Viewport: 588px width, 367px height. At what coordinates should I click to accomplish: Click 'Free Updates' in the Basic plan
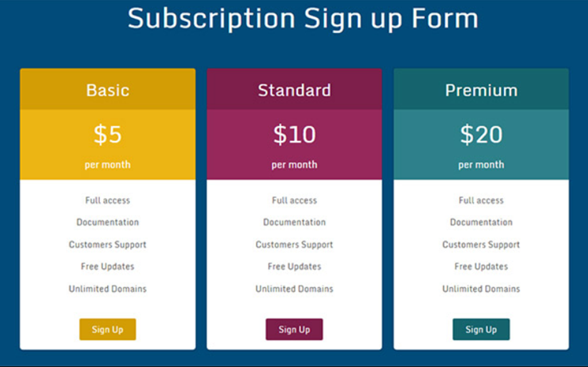pos(107,266)
